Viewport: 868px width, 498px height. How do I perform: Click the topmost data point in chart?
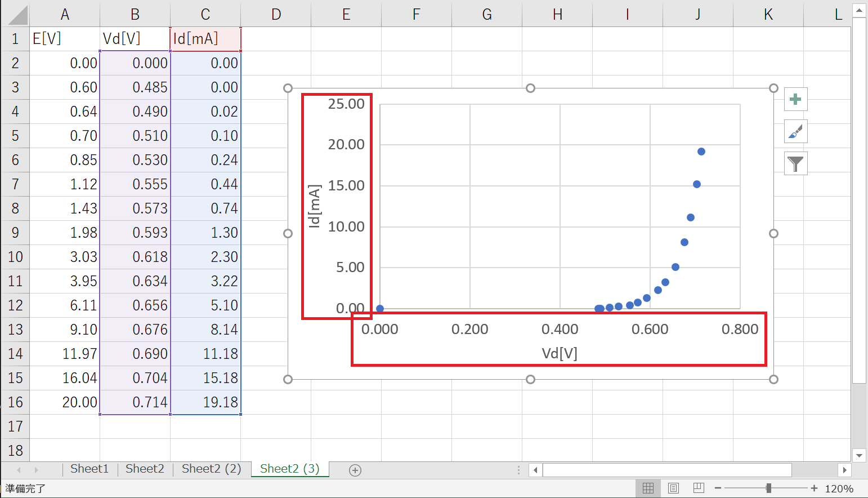pos(701,152)
